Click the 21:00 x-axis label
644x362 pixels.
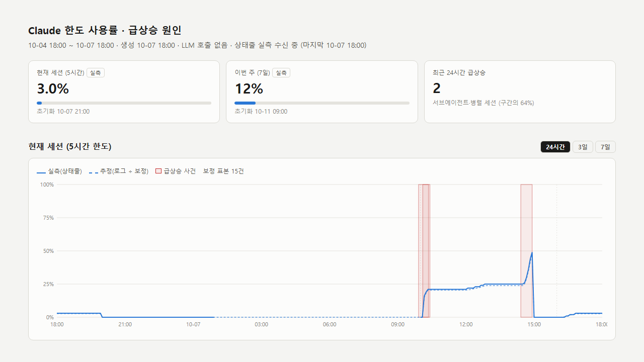[x=125, y=325]
